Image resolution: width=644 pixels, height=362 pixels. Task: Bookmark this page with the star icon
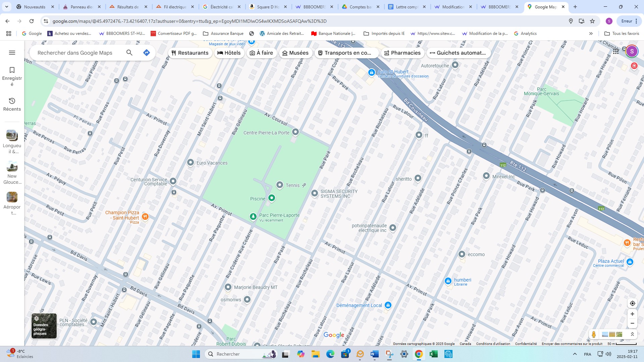(x=592, y=21)
